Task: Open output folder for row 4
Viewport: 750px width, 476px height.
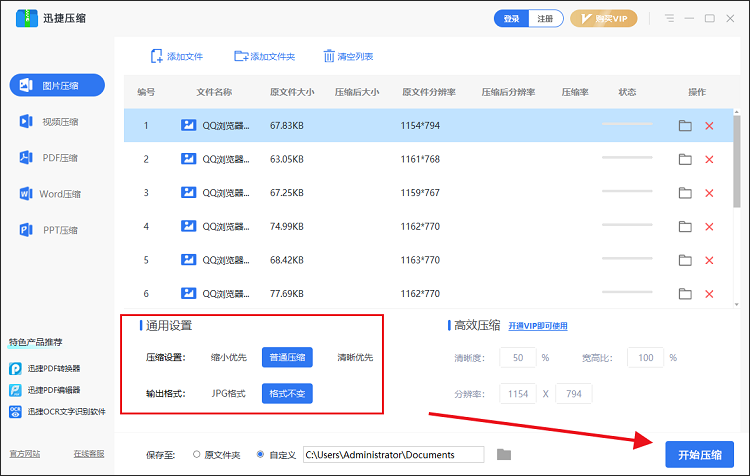Action: 685,226
